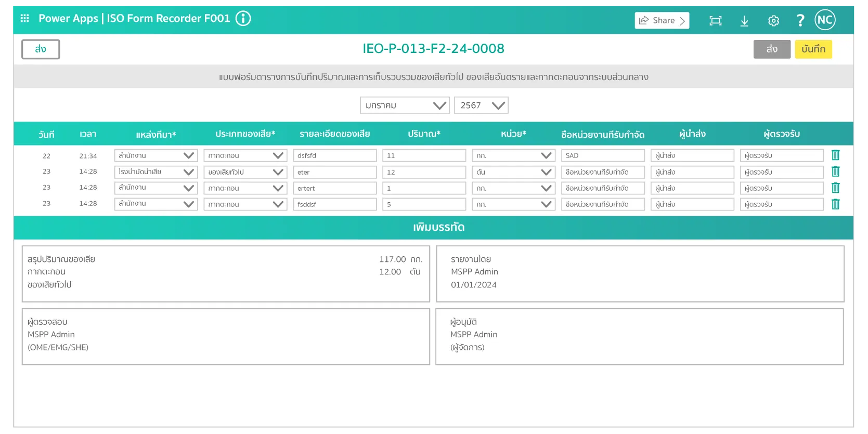Screen dimensions: 868x434
Task: Click the 117.00 กก. summary value
Action: tap(400, 259)
